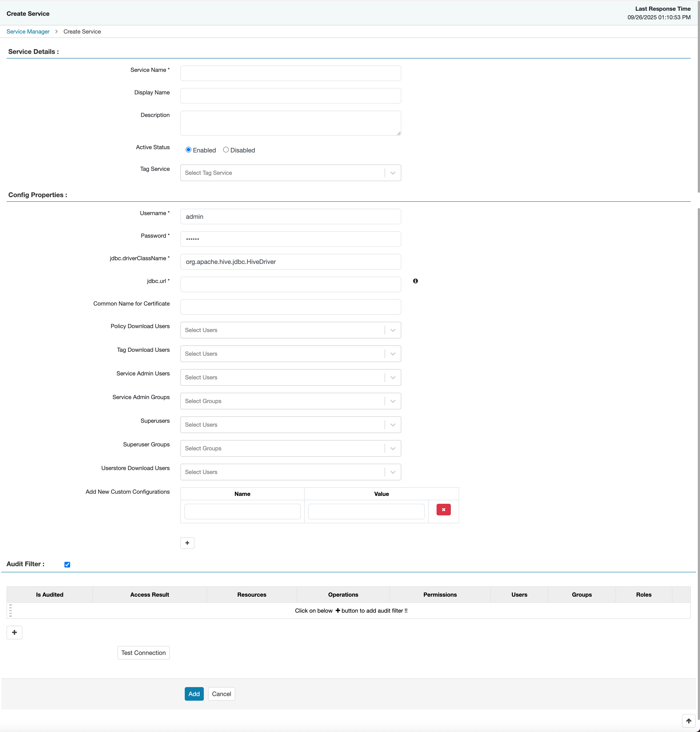Add a custom configuration with the plus button
This screenshot has width=700, height=732.
[187, 543]
